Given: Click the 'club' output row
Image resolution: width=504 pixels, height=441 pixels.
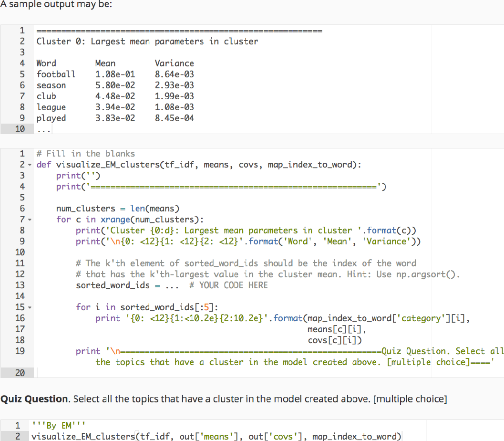Looking at the screenshot, I should 115,96.
